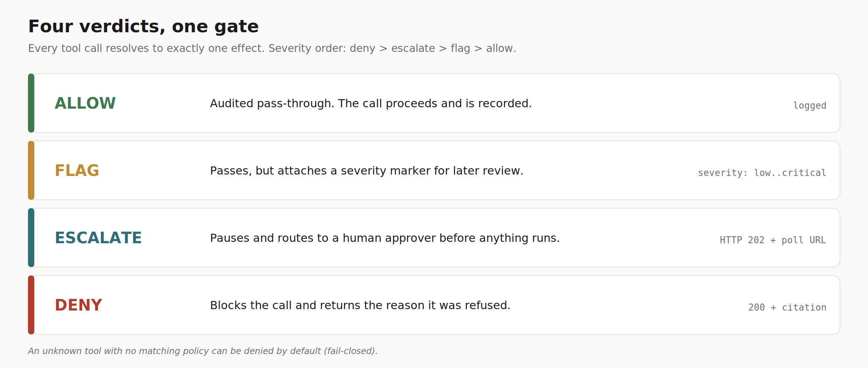The image size is (868, 368).
Task: Click the 'HTTP 202 + poll URL' tag
Action: pyautogui.click(x=773, y=240)
